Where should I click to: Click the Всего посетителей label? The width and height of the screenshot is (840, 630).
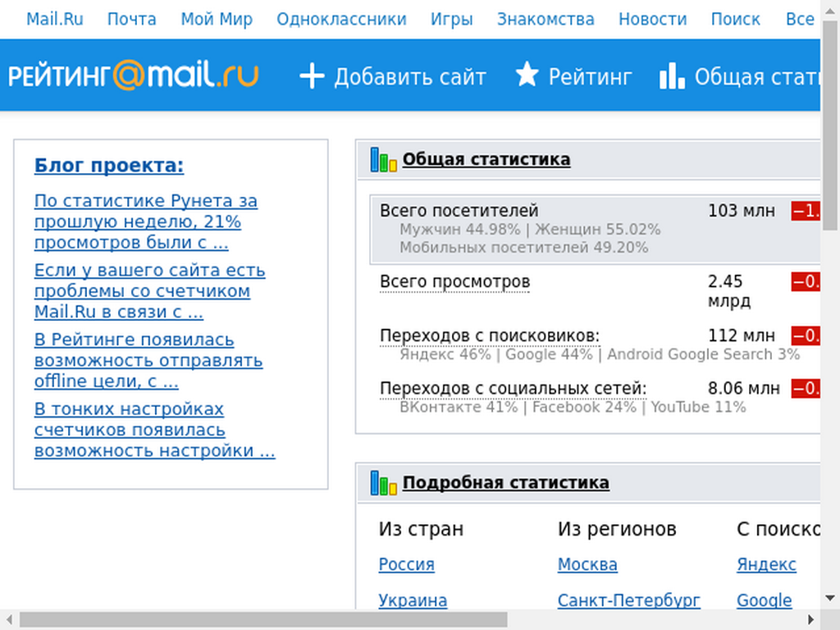tap(459, 211)
